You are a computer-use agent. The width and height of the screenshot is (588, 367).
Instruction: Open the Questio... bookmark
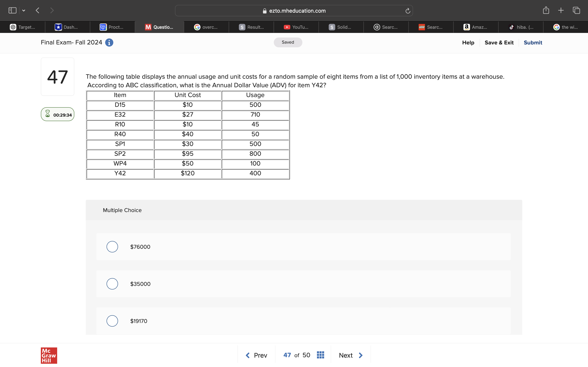[x=159, y=27]
